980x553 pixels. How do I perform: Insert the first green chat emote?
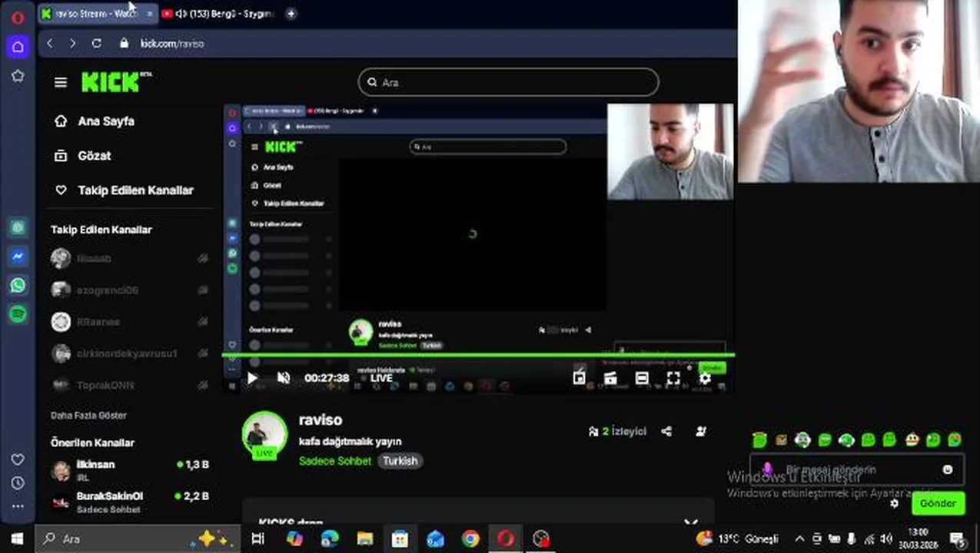(759, 440)
